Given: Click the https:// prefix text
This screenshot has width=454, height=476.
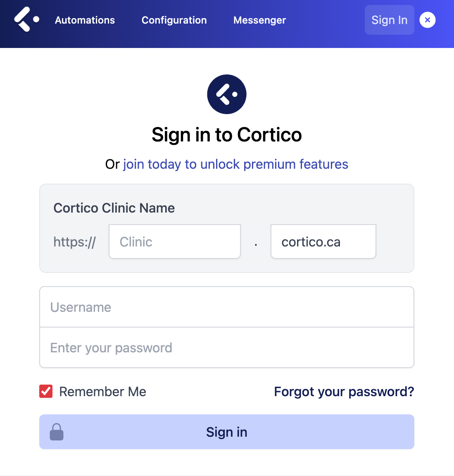Looking at the screenshot, I should pos(75,242).
